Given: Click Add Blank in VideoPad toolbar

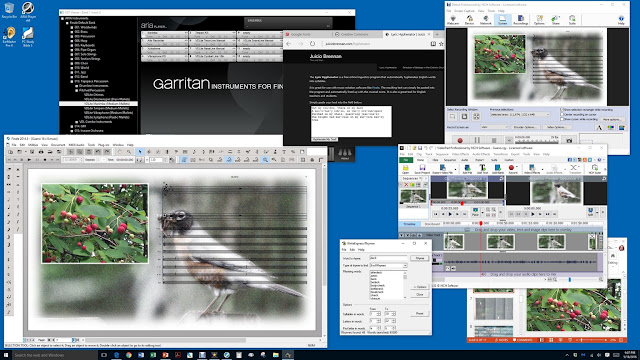Looking at the screenshot, I should [x=498, y=169].
